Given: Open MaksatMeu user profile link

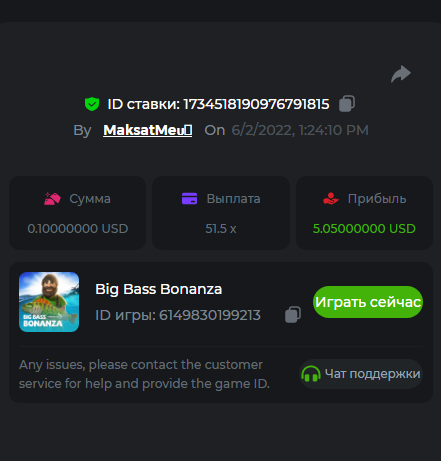Looking at the screenshot, I should pos(148,130).
